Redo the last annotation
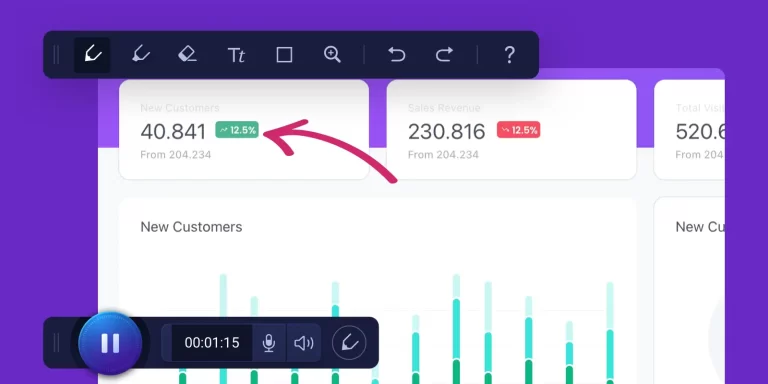Screen dimensions: 768x384 click(x=444, y=54)
